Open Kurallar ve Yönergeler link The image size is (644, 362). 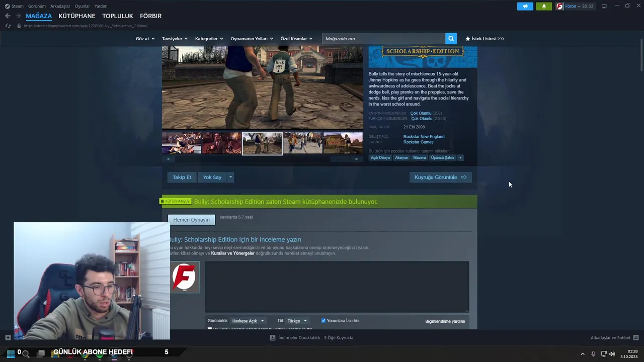232,253
